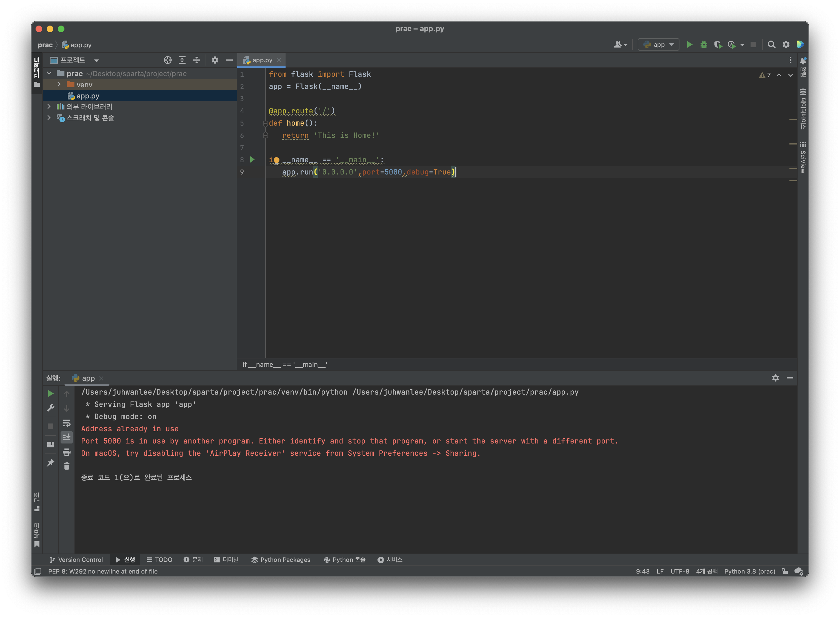Go to next highlighted warning

790,75
